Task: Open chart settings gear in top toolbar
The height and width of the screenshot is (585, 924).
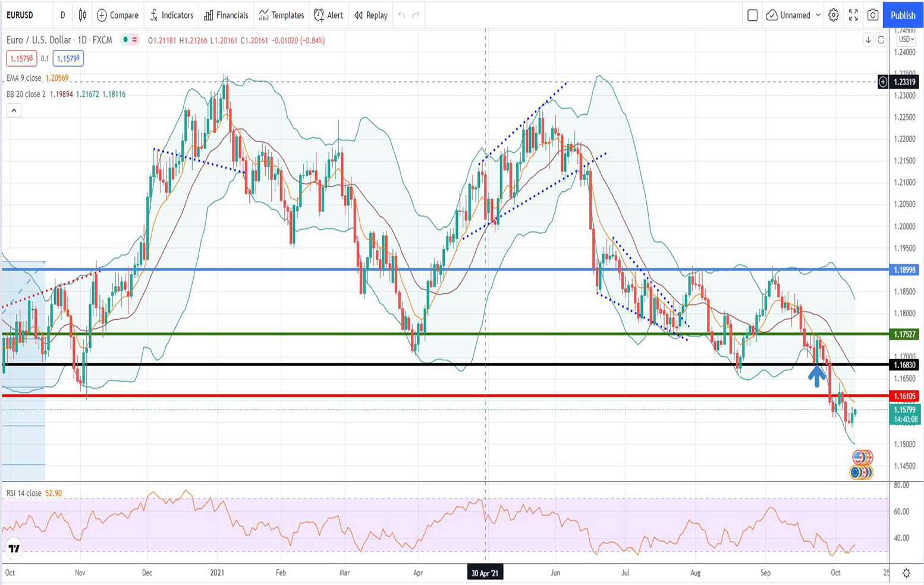Action: point(834,15)
